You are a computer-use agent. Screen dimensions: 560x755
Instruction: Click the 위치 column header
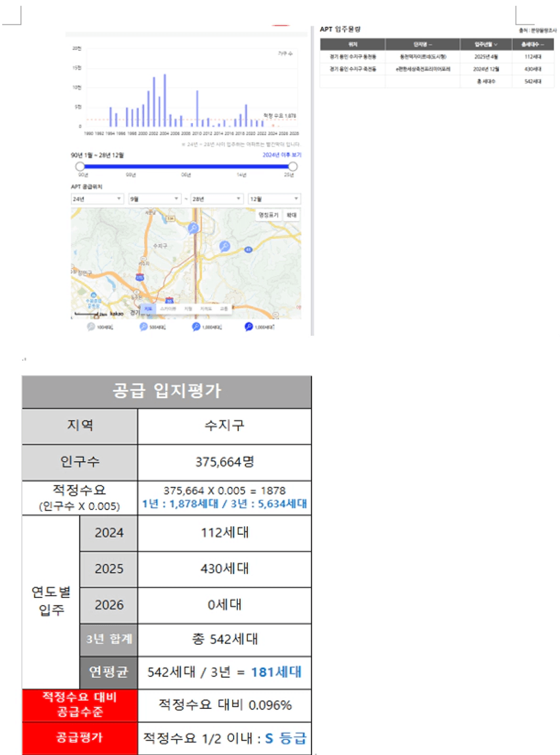353,45
